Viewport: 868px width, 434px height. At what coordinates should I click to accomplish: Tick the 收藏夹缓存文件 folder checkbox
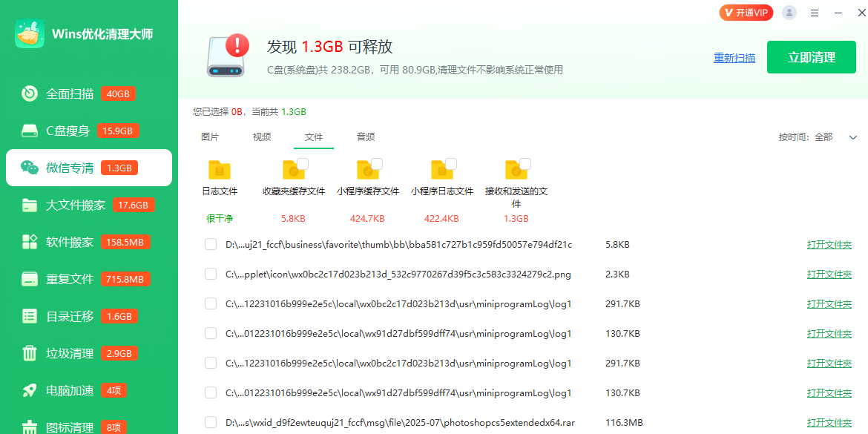click(x=303, y=164)
